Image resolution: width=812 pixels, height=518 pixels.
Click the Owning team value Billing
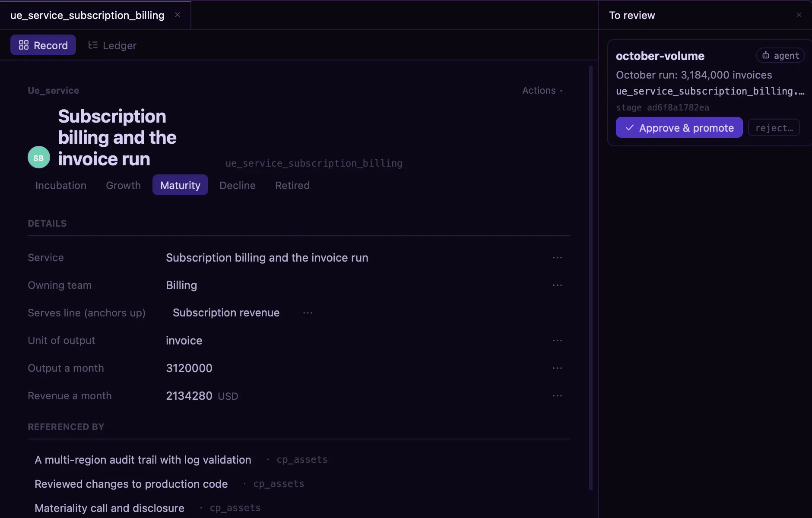tap(181, 285)
